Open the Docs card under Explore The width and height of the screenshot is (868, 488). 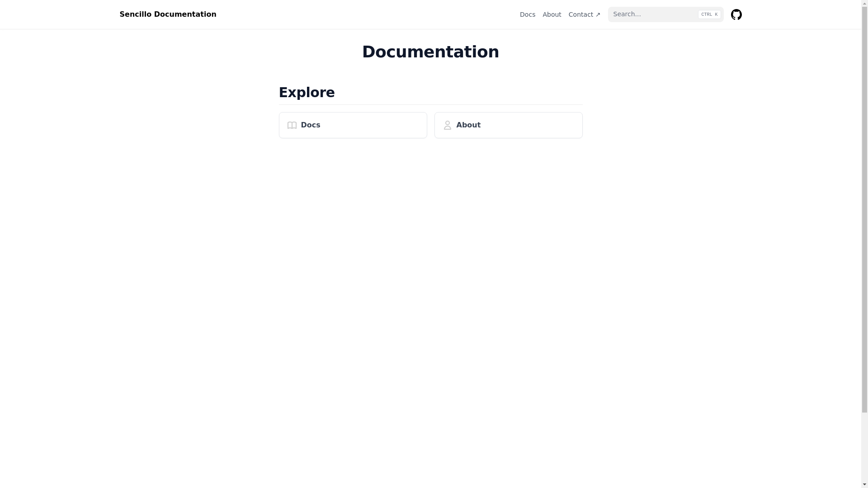coord(353,125)
